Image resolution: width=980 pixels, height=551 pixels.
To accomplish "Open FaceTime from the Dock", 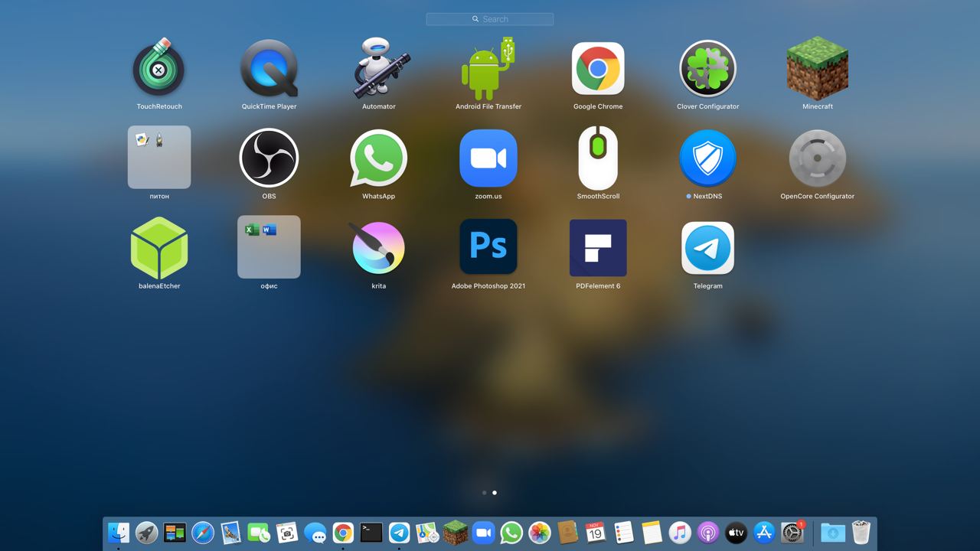I will click(x=259, y=533).
